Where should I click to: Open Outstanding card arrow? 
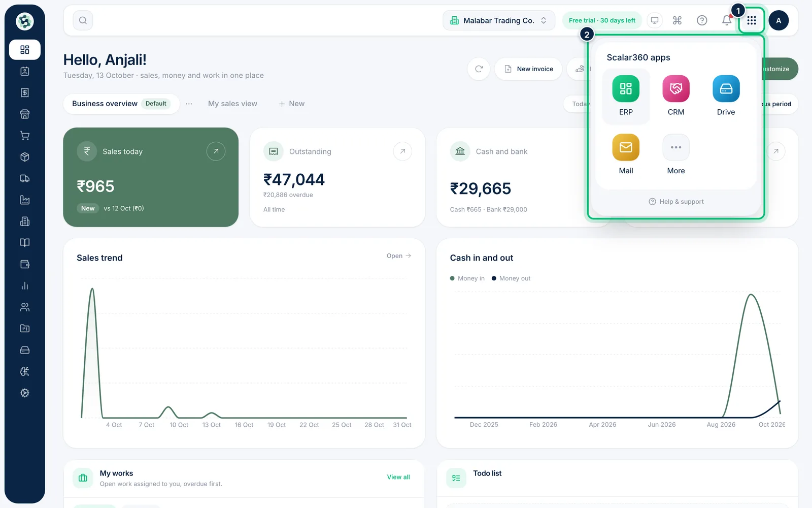click(402, 151)
